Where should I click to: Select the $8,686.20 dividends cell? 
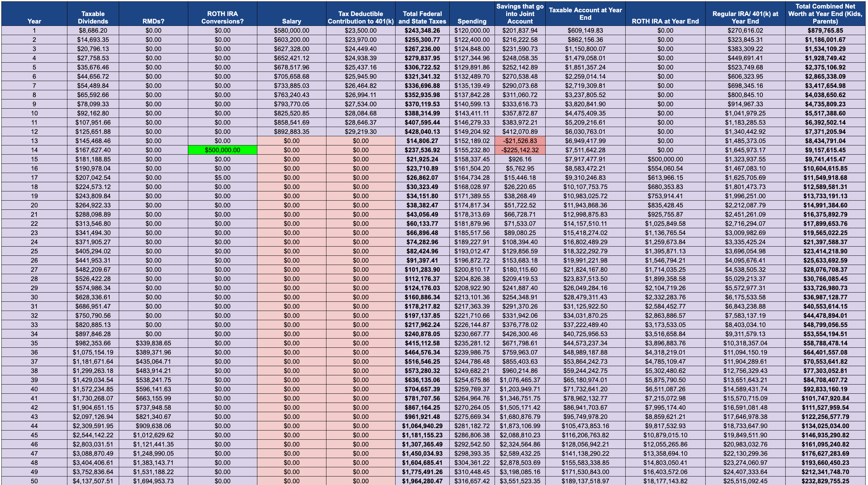click(93, 30)
